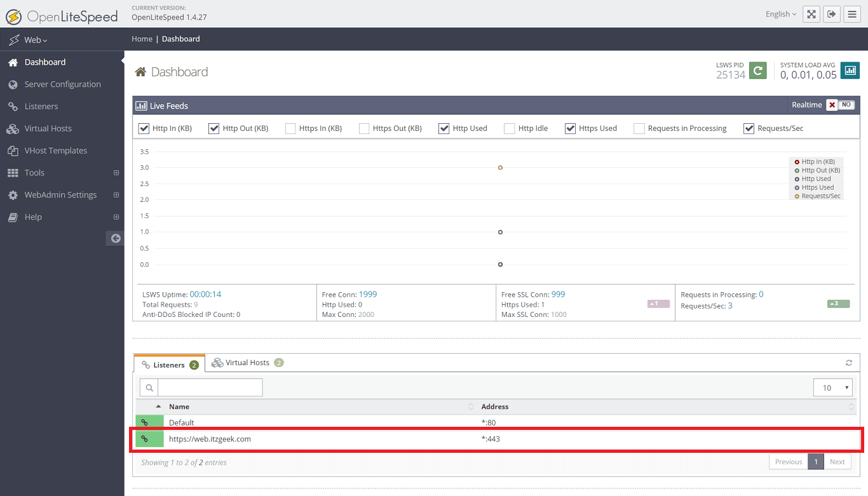Click the refresh icon in the listeners panel

(848, 363)
